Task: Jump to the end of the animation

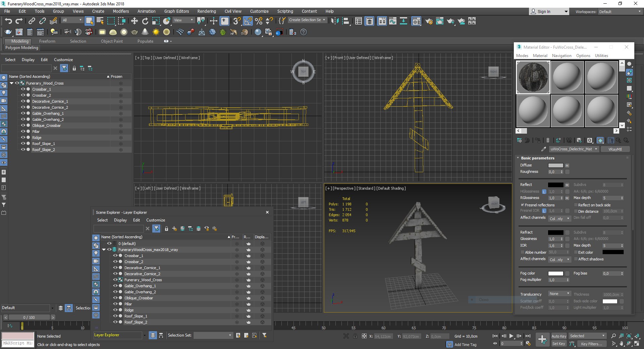Action: click(x=528, y=336)
